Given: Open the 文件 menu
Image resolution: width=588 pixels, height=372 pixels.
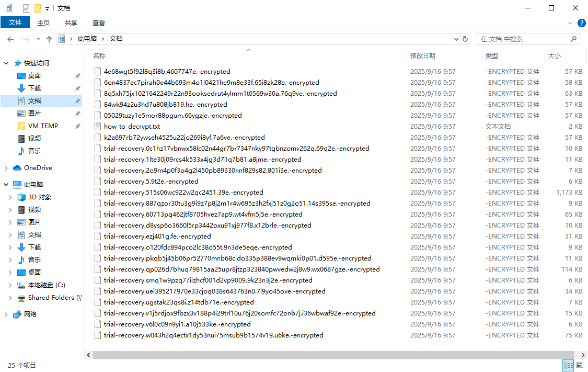Looking at the screenshot, I should click(x=15, y=22).
